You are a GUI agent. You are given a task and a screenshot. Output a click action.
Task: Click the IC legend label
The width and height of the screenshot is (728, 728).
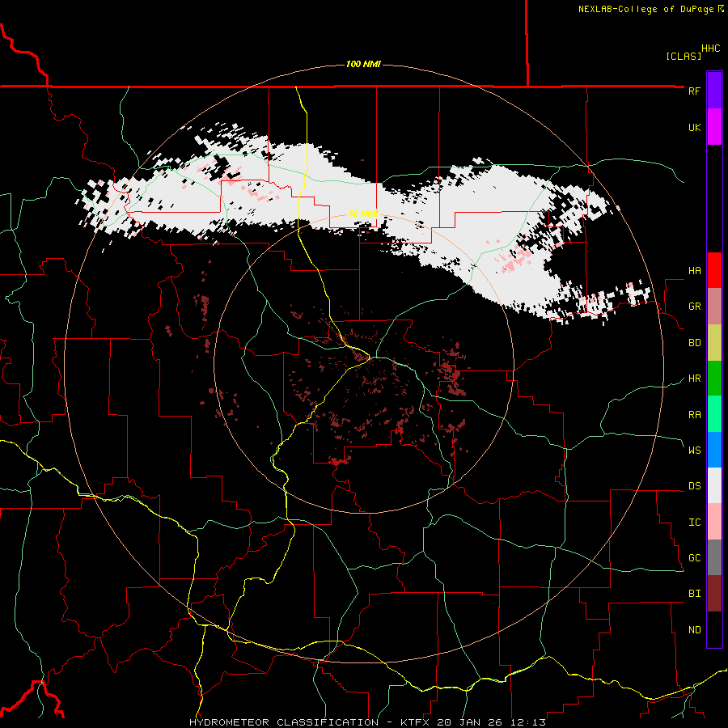click(694, 523)
